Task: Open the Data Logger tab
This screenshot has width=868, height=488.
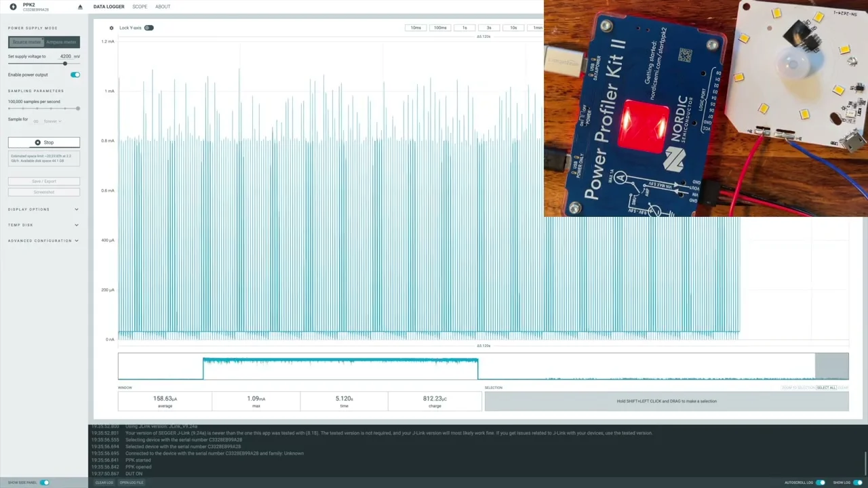Action: point(108,7)
